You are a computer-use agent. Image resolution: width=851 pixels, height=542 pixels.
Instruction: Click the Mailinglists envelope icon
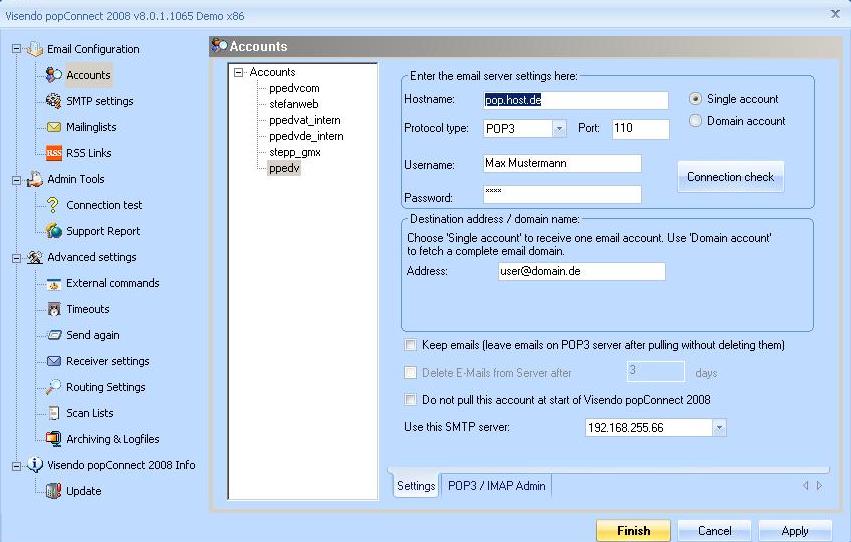(53, 127)
